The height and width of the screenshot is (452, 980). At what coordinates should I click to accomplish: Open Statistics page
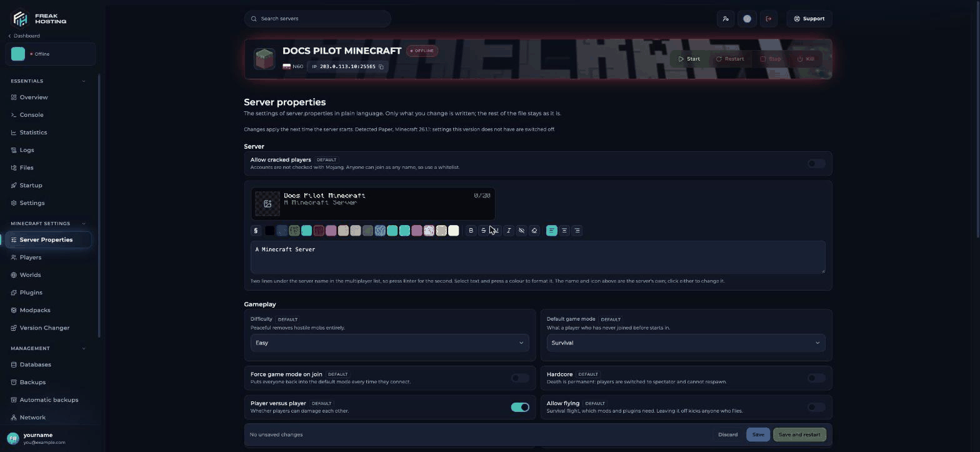click(49, 133)
